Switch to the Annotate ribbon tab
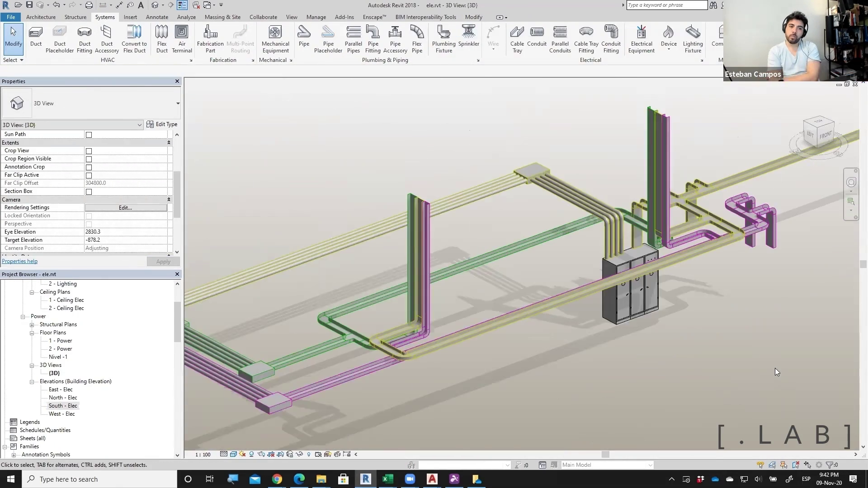The width and height of the screenshot is (868, 488). (x=157, y=17)
